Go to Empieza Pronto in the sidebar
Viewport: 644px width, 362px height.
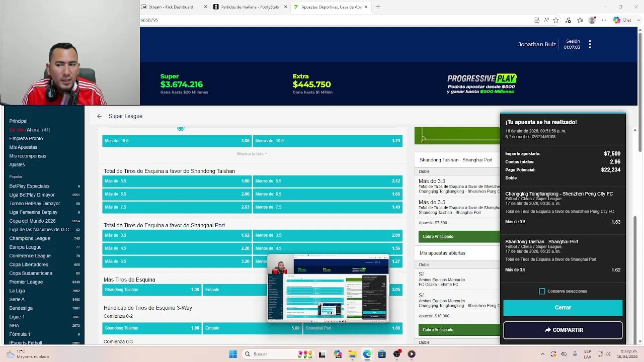(x=26, y=138)
